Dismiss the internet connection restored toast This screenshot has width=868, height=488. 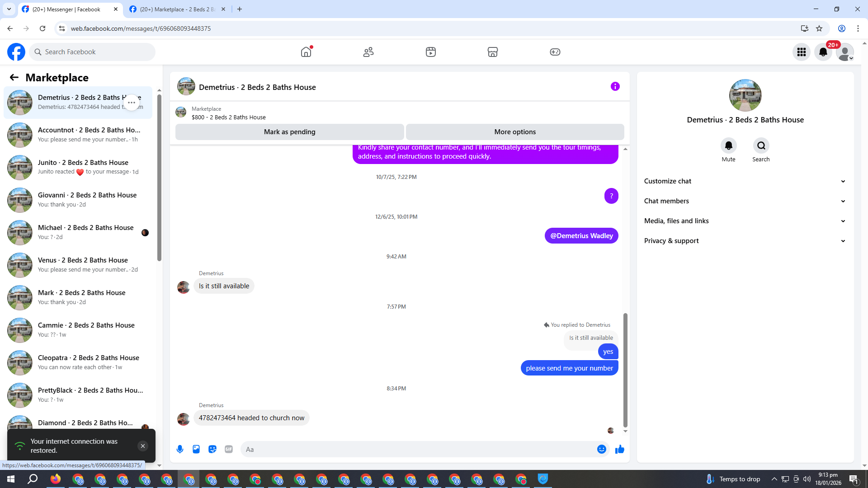pos(143,446)
